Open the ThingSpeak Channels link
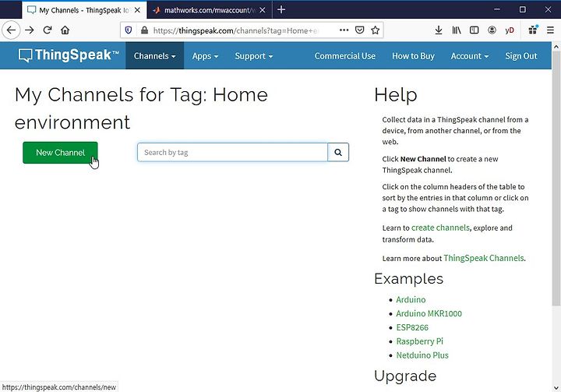This screenshot has height=392, width=561. [x=483, y=258]
